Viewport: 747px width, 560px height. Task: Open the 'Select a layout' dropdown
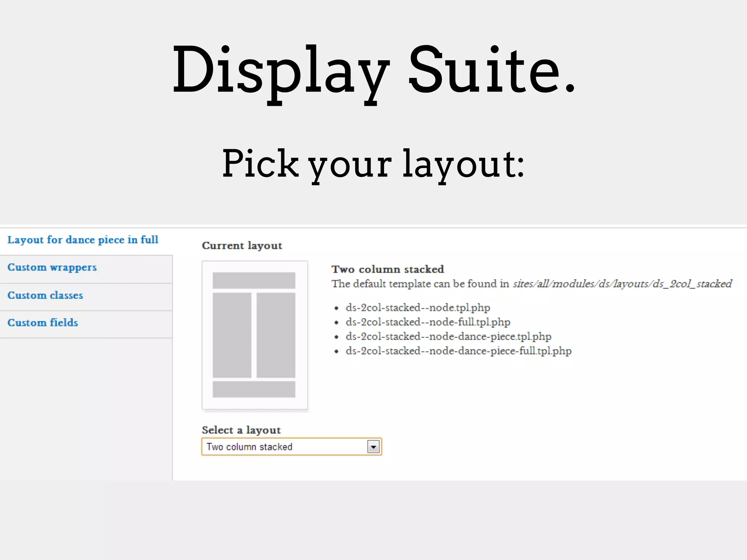(291, 447)
